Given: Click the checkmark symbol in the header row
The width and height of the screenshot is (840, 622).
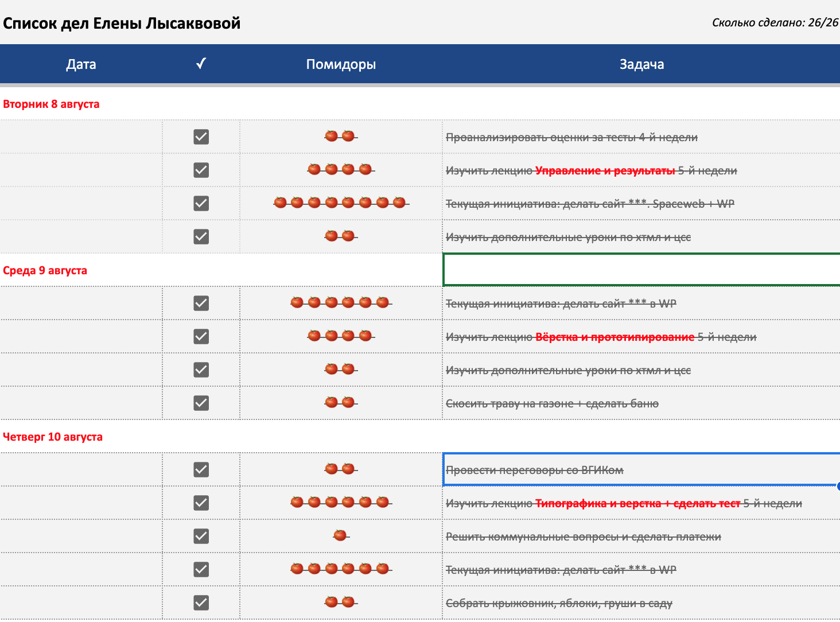Looking at the screenshot, I should [x=201, y=64].
